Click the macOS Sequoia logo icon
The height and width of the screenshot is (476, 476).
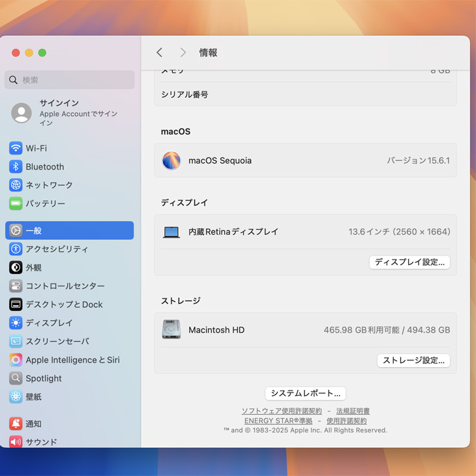pyautogui.click(x=171, y=160)
